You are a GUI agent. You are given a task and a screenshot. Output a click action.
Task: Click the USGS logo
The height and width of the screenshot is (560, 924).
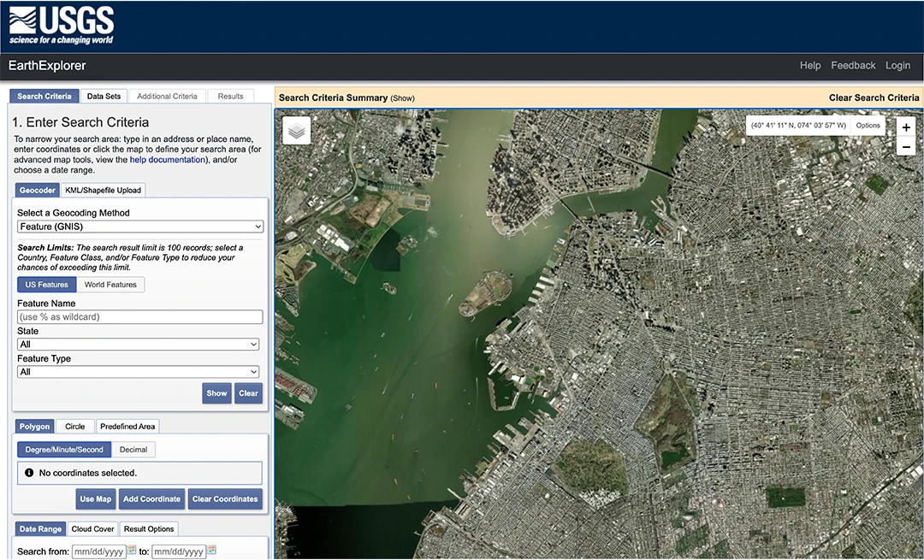pos(61,26)
